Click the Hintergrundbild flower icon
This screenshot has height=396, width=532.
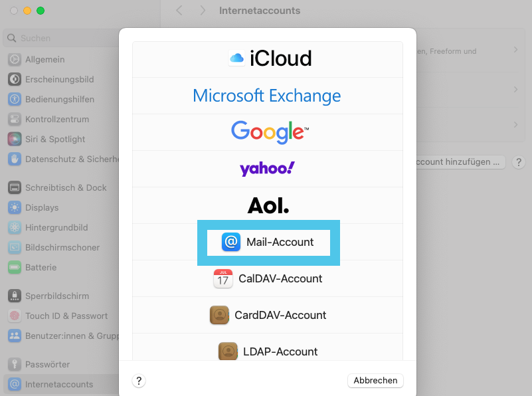[x=15, y=227]
